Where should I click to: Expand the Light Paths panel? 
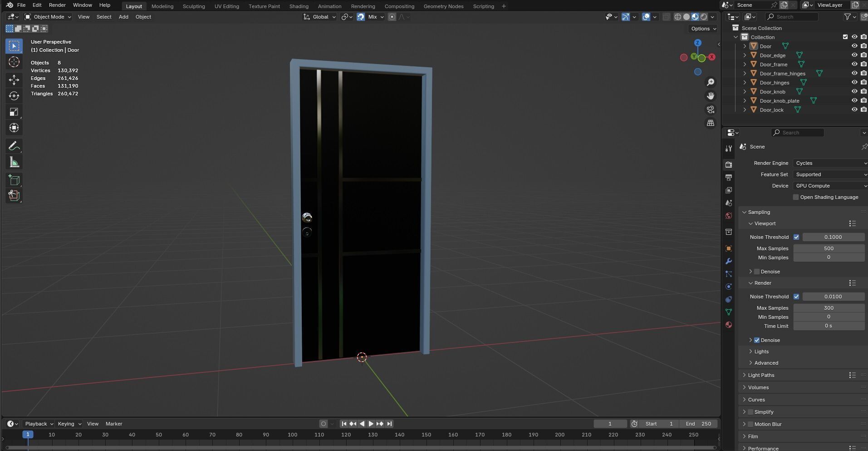click(744, 375)
